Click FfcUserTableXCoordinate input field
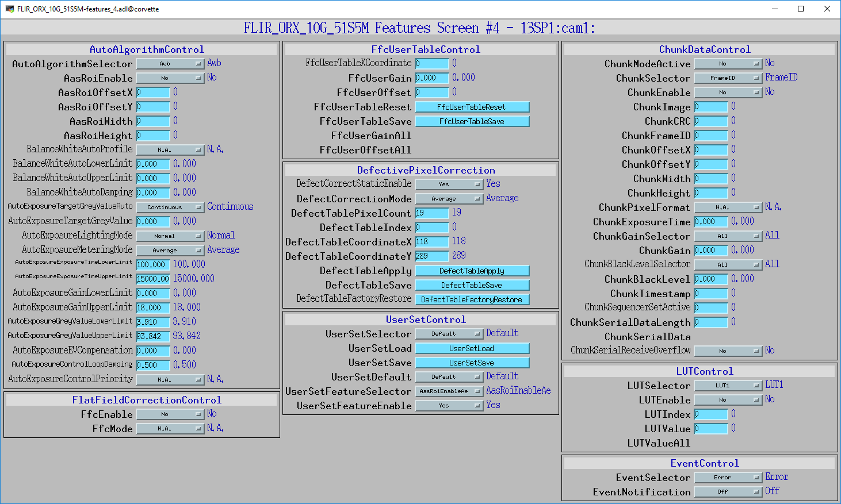Viewport: 841px width, 504px height. pyautogui.click(x=432, y=63)
